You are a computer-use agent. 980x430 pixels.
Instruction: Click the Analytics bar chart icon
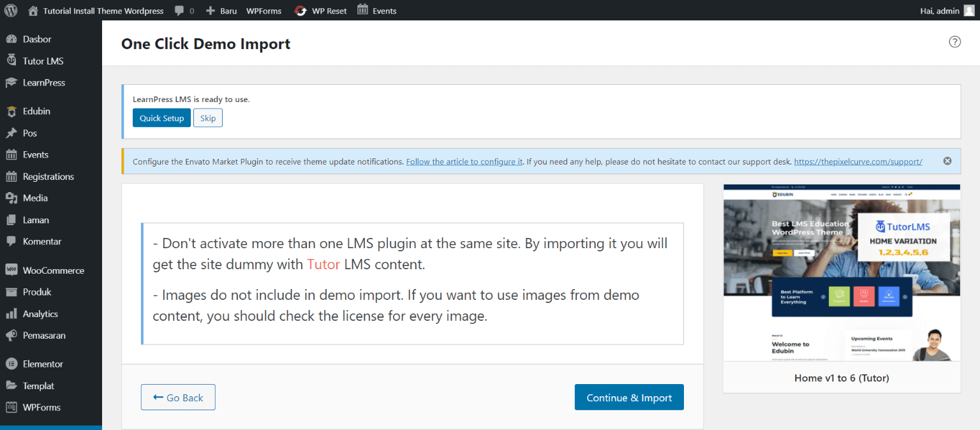click(11, 314)
